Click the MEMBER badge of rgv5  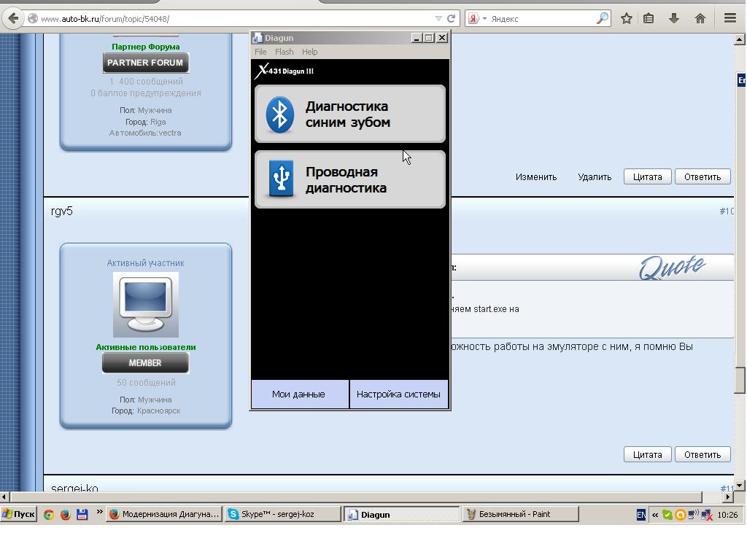(145, 363)
